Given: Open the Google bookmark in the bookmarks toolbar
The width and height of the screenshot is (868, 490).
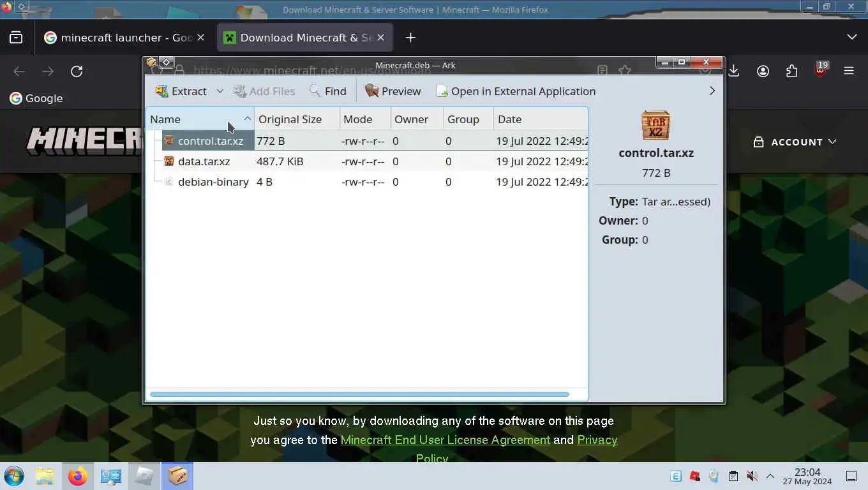Looking at the screenshot, I should click(x=36, y=98).
